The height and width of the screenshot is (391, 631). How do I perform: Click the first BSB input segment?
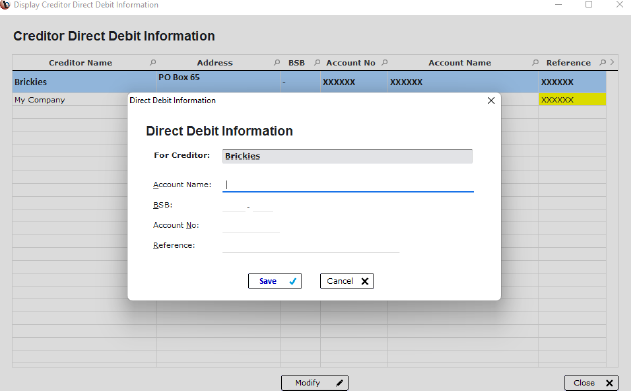click(234, 206)
